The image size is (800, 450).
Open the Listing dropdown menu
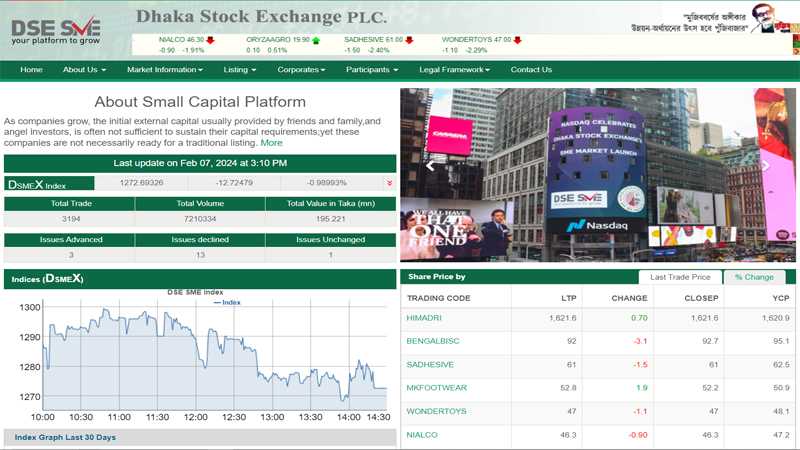tap(240, 70)
